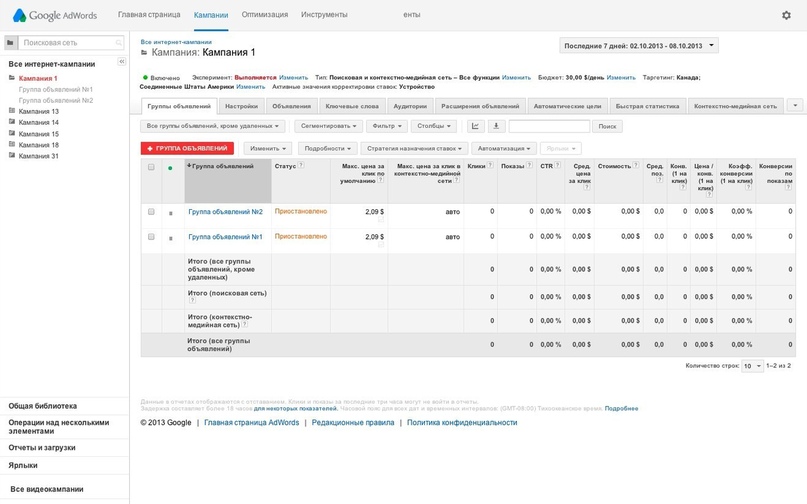The height and width of the screenshot is (504, 807).
Task: Open the Изменить dropdown above the table
Action: (268, 149)
